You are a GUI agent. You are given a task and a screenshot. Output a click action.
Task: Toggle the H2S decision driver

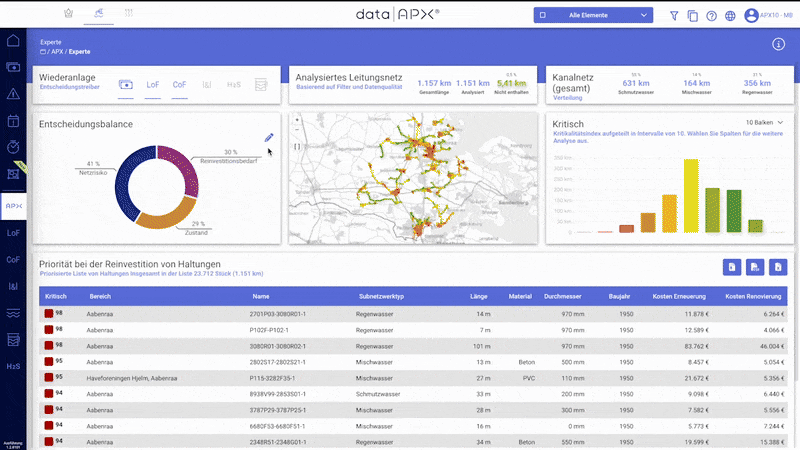[x=234, y=85]
